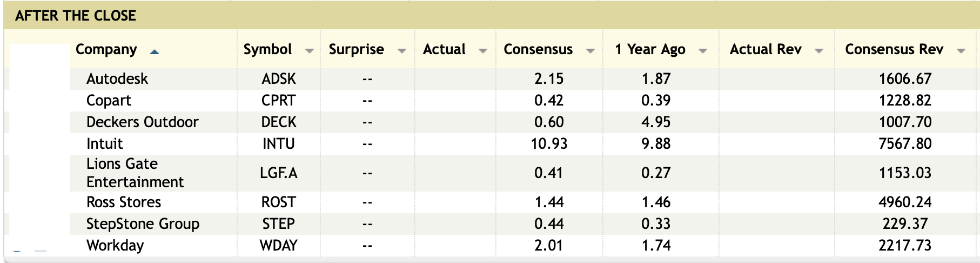Open the Autodesk company link

(x=117, y=79)
